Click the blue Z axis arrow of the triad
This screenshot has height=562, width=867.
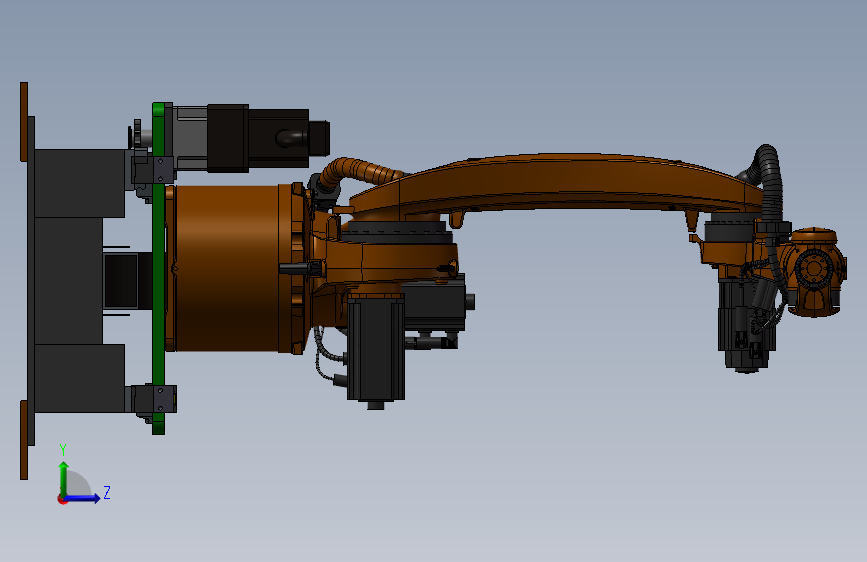[x=83, y=498]
